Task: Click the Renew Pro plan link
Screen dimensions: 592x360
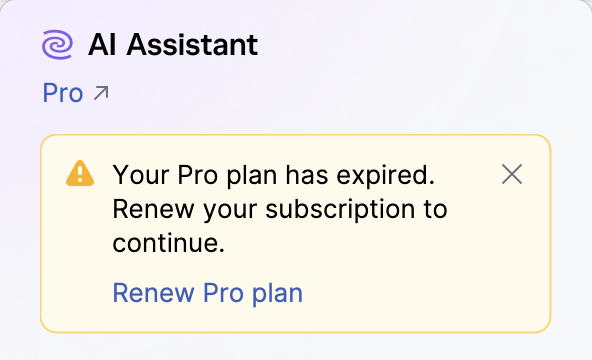Action: tap(208, 293)
